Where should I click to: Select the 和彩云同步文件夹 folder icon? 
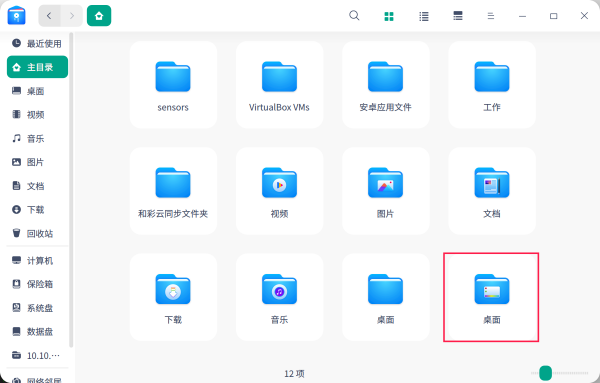[x=173, y=183]
